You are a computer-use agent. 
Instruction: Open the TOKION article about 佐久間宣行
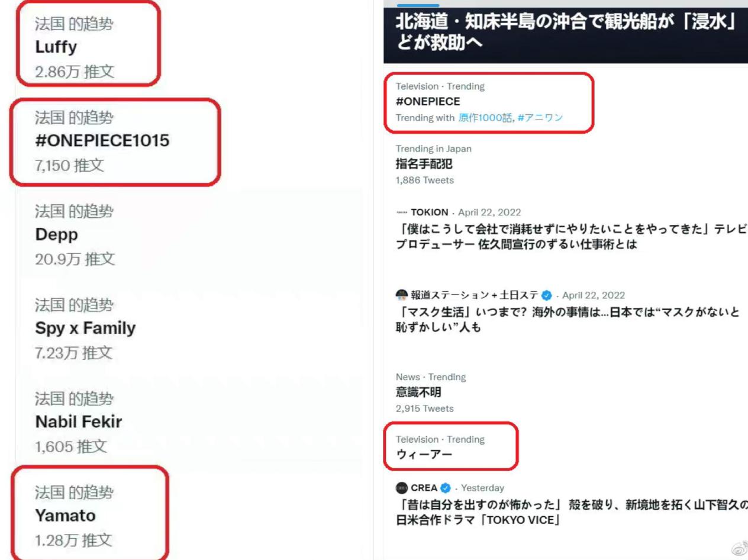pyautogui.click(x=567, y=236)
